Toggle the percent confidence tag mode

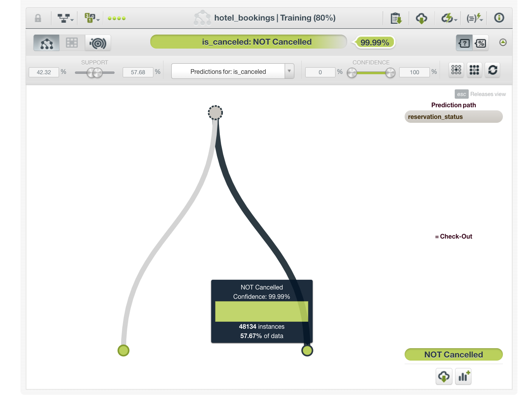tap(481, 43)
